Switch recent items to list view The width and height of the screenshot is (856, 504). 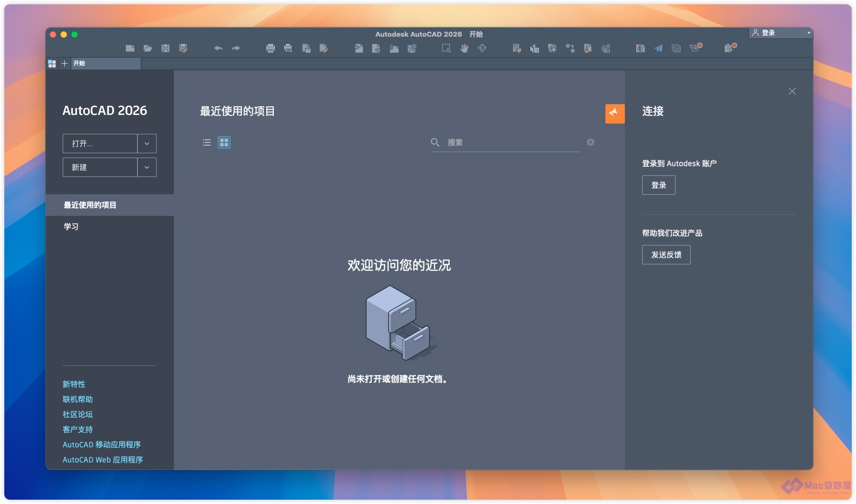(x=207, y=142)
